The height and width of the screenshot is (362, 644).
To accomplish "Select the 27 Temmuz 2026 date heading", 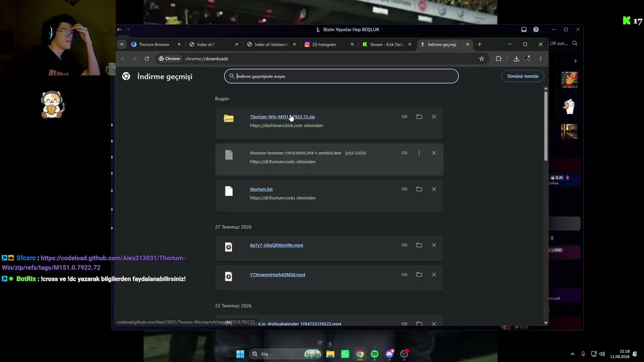I will [233, 227].
